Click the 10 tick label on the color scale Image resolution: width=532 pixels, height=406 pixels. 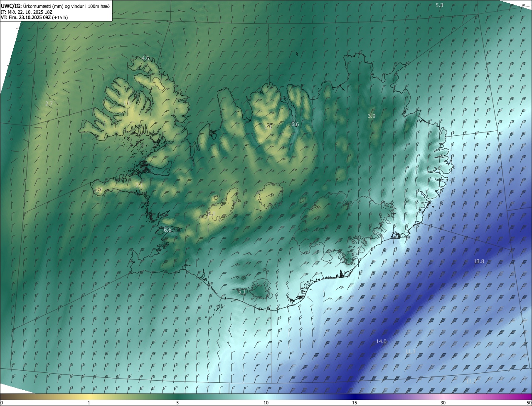[266, 403]
